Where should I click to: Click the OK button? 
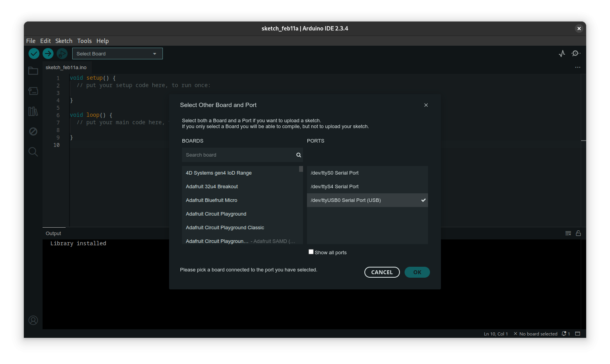pos(417,272)
